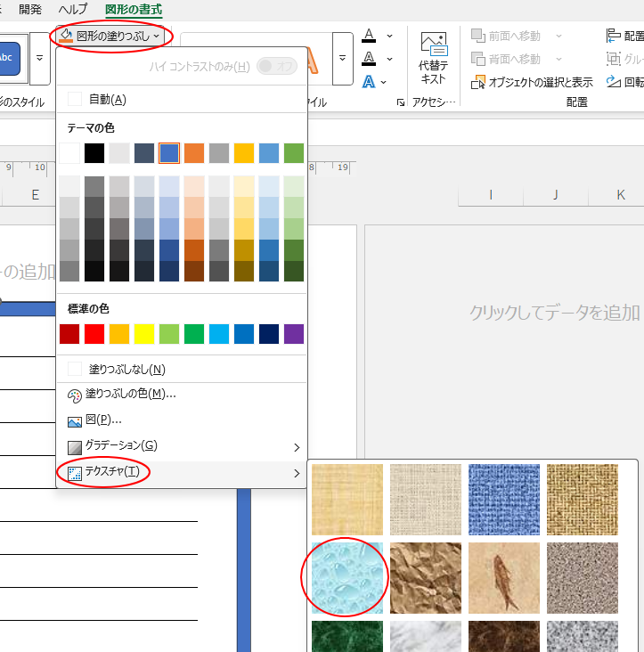Select green marble texture thumbnail
Viewport: 644px width, 652px height.
point(347,636)
